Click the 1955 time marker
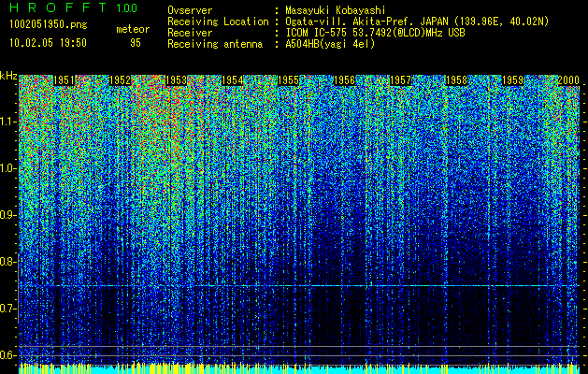Viewport: 588px width, 374px height. coord(288,80)
